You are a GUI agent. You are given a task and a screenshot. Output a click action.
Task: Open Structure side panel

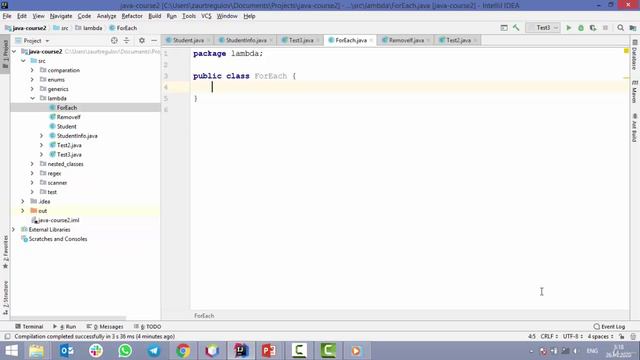tap(5, 298)
